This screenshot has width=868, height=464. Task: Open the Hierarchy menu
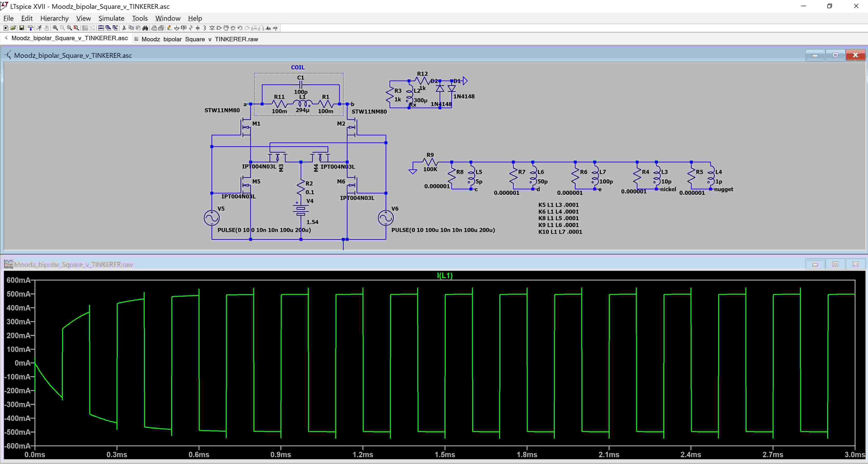[54, 18]
